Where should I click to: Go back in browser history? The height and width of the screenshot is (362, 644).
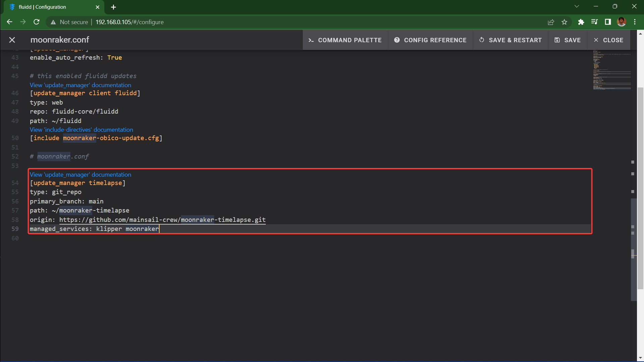[x=9, y=22]
